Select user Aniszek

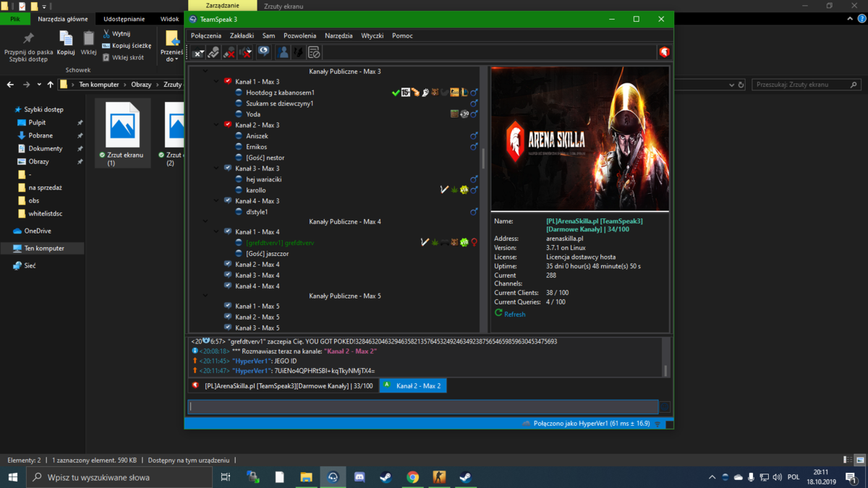257,136
